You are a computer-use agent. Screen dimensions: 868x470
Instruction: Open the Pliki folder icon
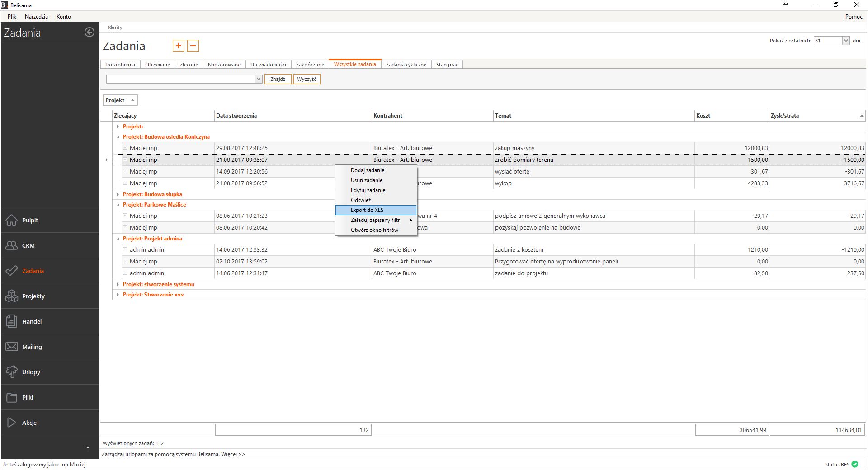click(x=12, y=397)
